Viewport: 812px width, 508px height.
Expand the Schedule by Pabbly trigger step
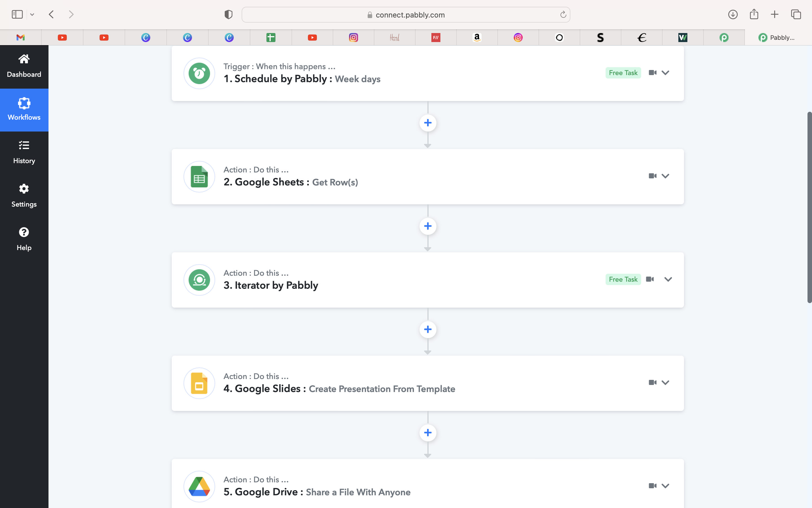click(x=665, y=73)
